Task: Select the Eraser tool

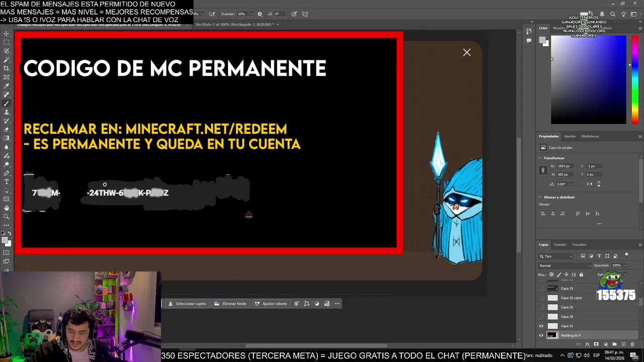Action: pyautogui.click(x=7, y=129)
